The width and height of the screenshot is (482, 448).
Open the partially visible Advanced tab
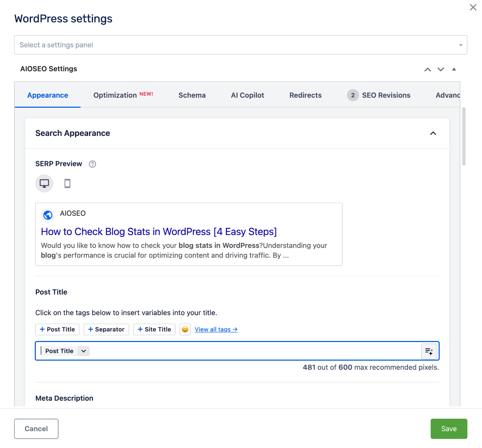[x=448, y=95]
